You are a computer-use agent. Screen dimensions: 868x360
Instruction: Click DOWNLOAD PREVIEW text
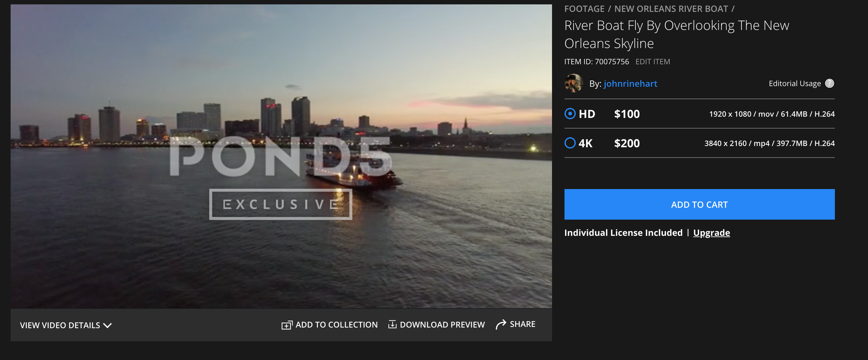442,325
